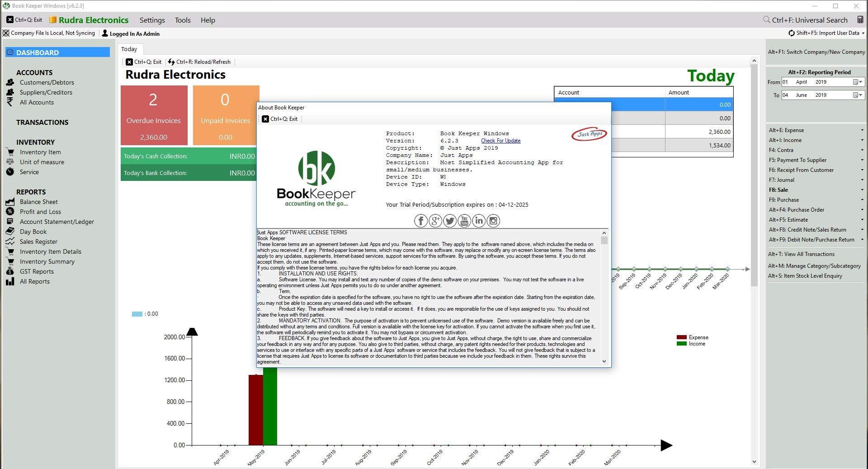Open the To date calendar dropdown
Viewport: 868px width, 469px height.
tap(858, 95)
